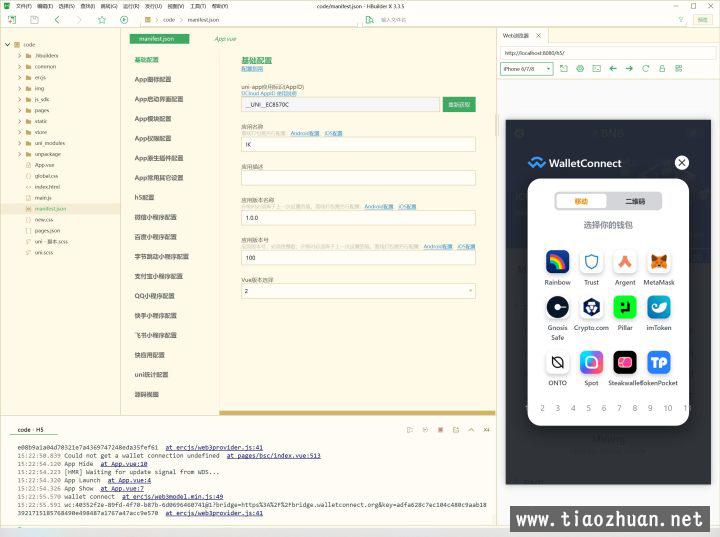This screenshot has height=537, width=720.
Task: Close the WalletConnect modal
Action: point(681,163)
